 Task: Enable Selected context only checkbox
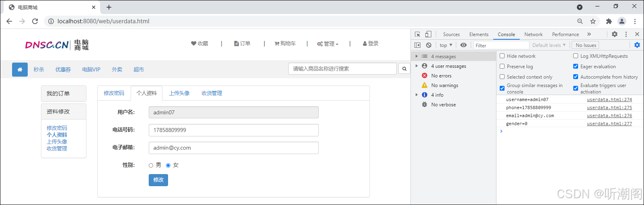point(502,77)
